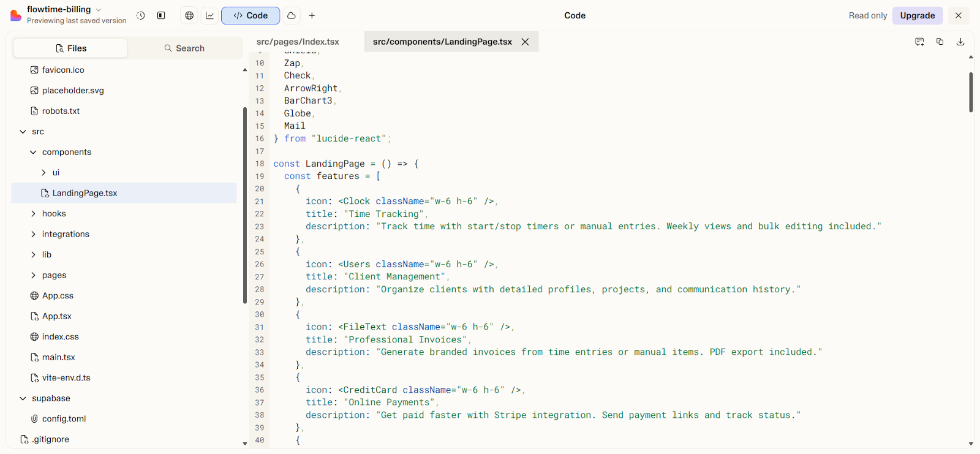Click the code editor scrollbar thumb
Screen dimensions: 980x454
[x=971, y=92]
